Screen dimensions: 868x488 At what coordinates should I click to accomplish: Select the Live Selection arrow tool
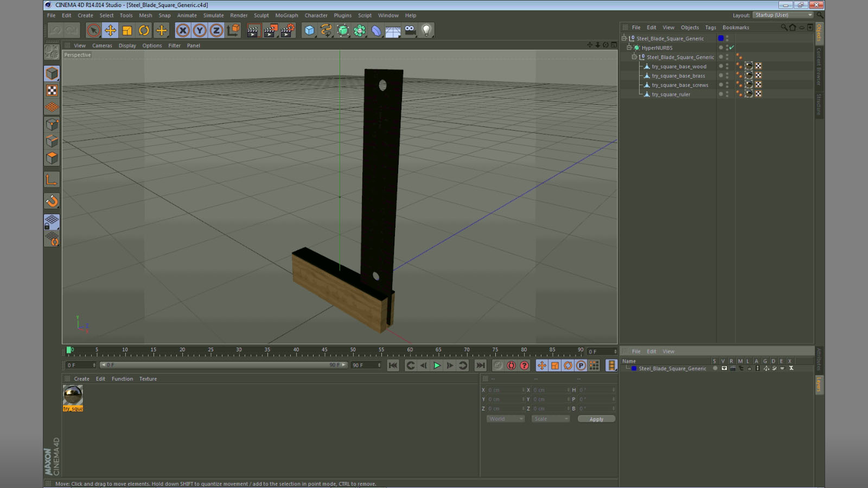pos(93,30)
